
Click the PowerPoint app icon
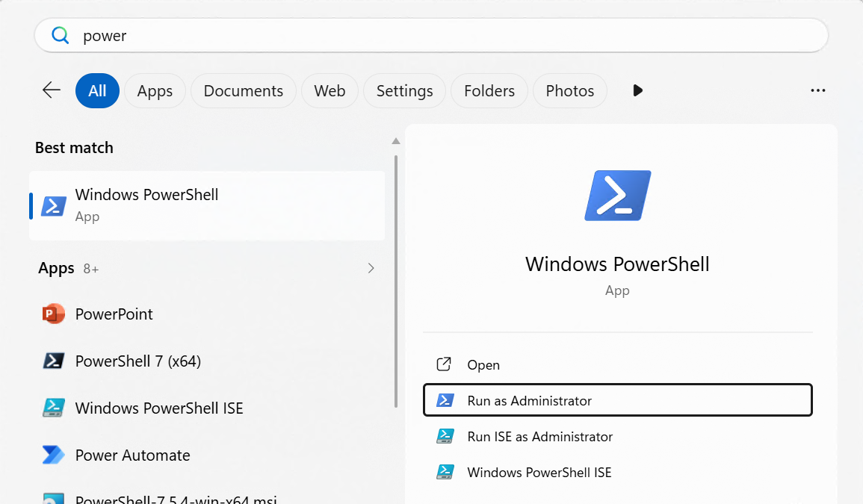click(53, 314)
